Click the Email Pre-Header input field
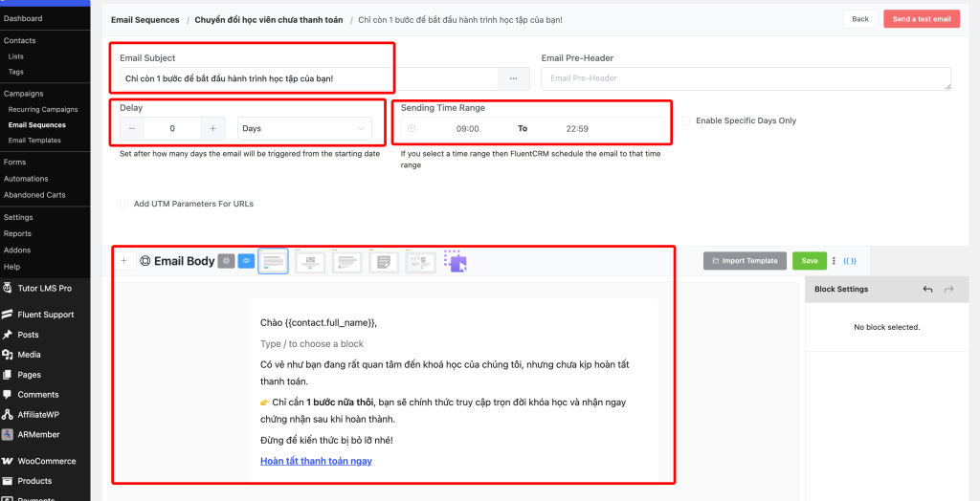Image resolution: width=980 pixels, height=501 pixels. coord(745,78)
